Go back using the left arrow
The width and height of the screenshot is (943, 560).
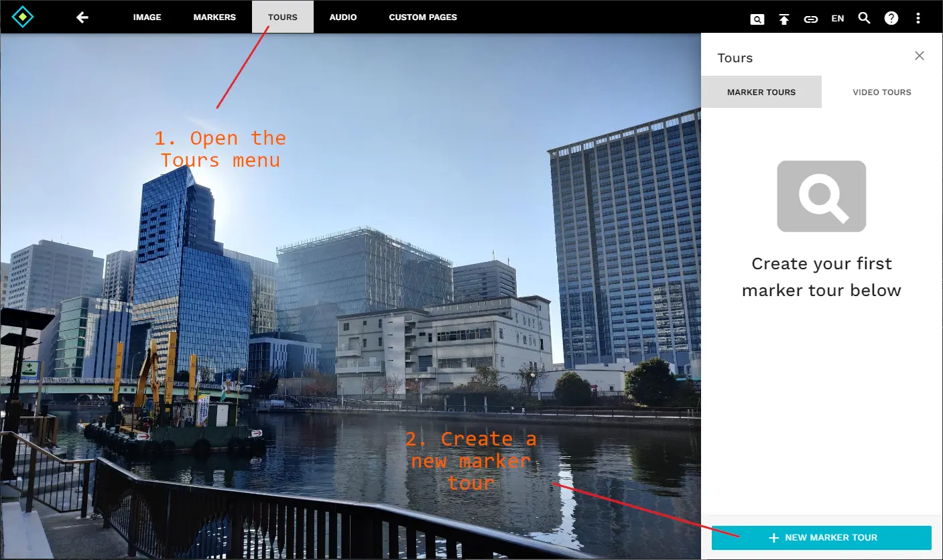(82, 17)
